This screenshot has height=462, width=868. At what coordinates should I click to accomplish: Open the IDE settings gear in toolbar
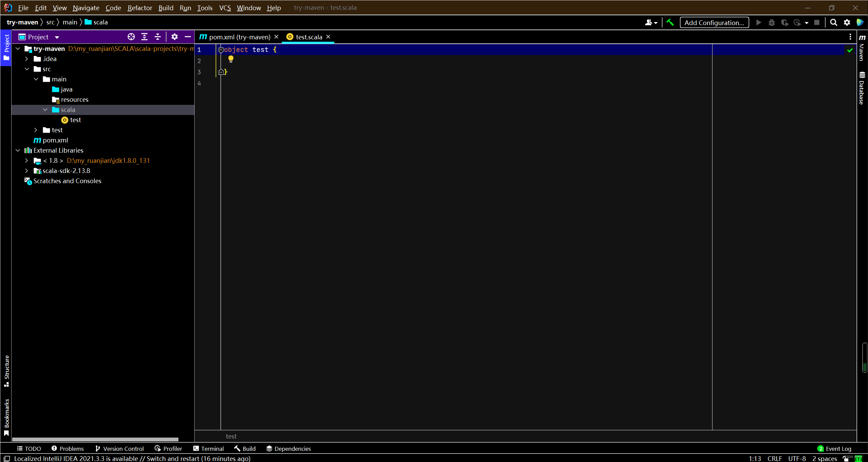pyautogui.click(x=847, y=22)
